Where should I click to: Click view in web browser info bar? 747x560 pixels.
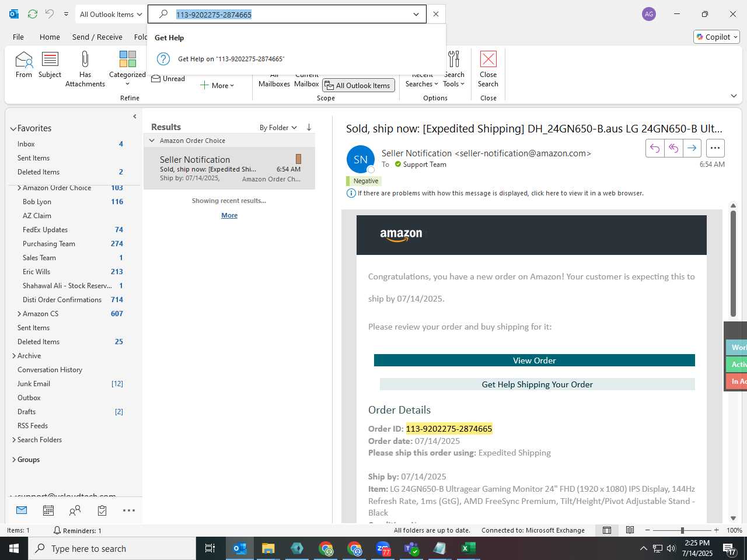(x=501, y=193)
